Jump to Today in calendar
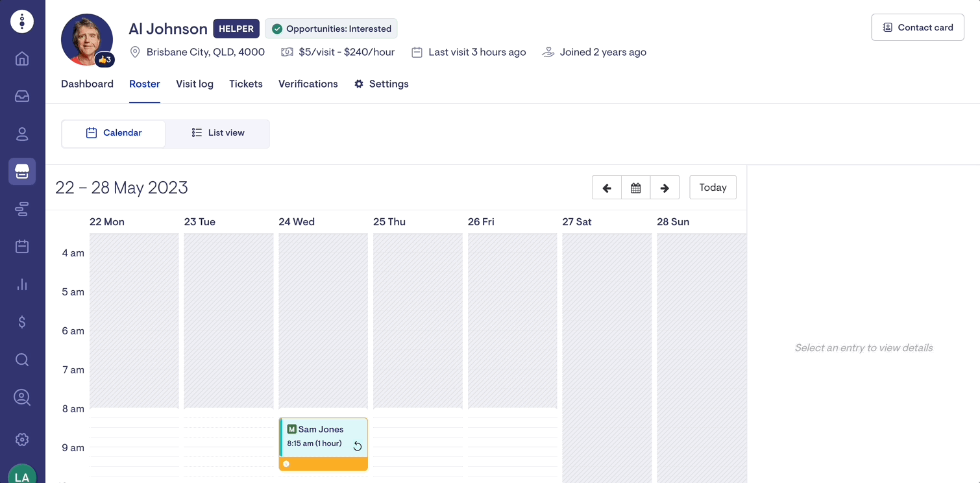This screenshot has width=980, height=483. click(713, 188)
